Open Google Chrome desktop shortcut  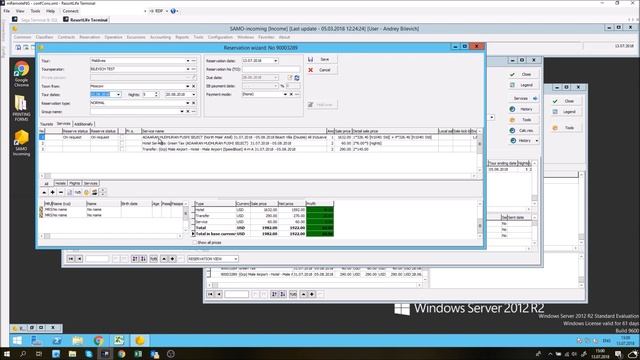21,74
